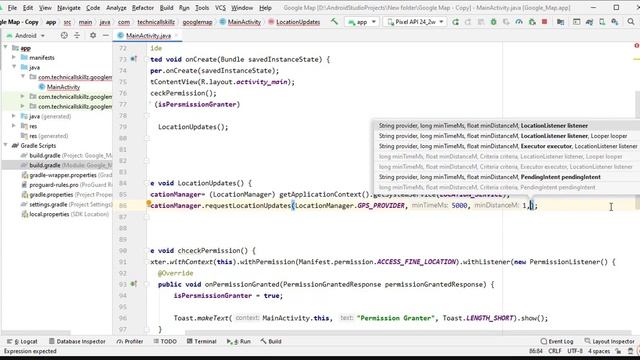Expand the res folder node
This screenshot has height=360, width=640.
[x=14, y=126]
